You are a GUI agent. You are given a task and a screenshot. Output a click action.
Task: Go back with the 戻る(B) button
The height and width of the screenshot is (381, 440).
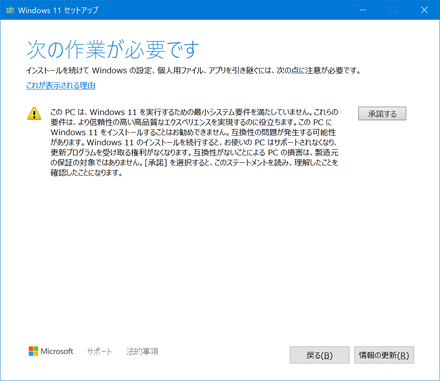320,355
